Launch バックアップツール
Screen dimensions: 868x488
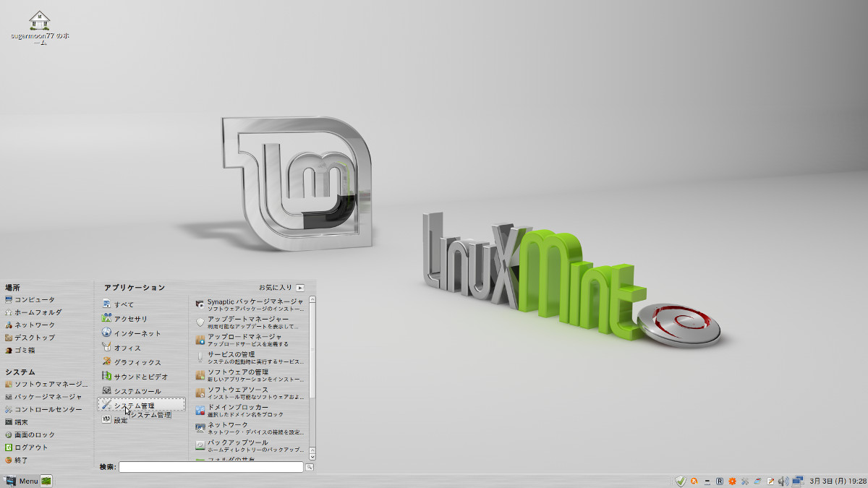(x=250, y=445)
